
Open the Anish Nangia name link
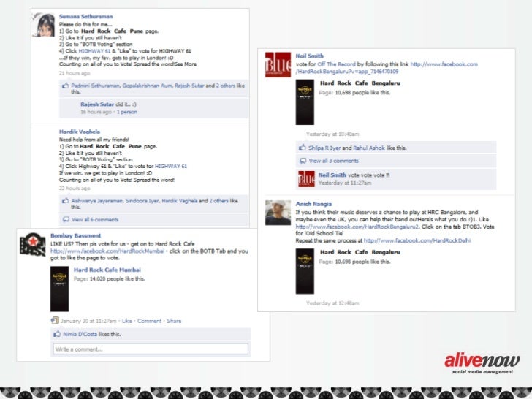coord(313,204)
